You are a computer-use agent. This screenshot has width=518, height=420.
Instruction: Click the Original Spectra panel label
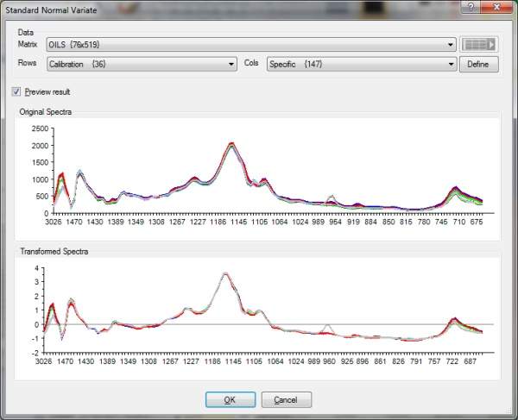click(56, 113)
